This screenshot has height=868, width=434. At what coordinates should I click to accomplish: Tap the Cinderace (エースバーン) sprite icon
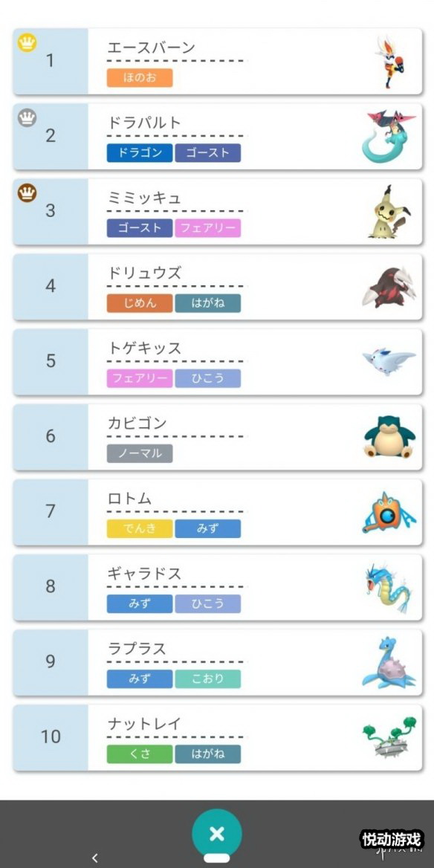point(390,62)
